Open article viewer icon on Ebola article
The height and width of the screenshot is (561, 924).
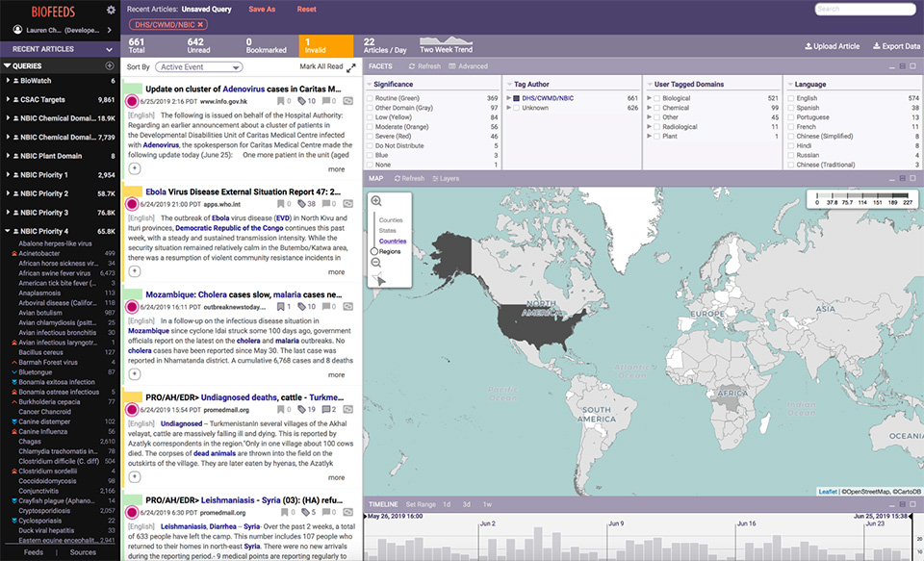348,204
